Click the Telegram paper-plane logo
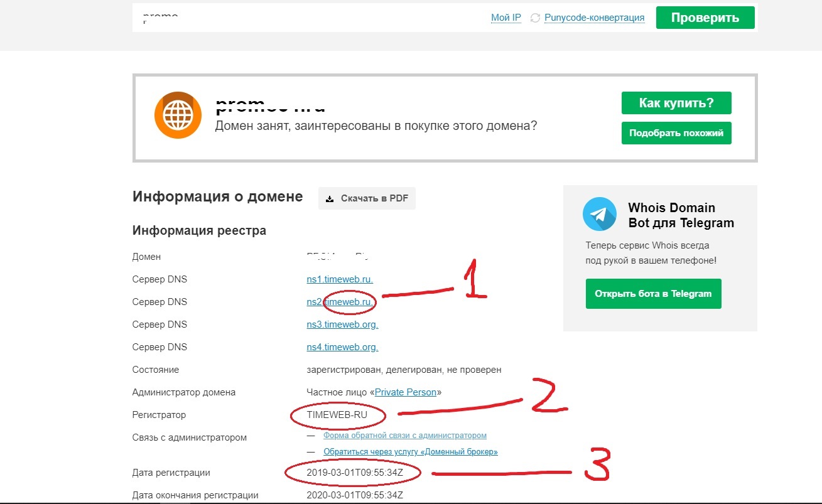Image resolution: width=822 pixels, height=504 pixels. (x=599, y=215)
